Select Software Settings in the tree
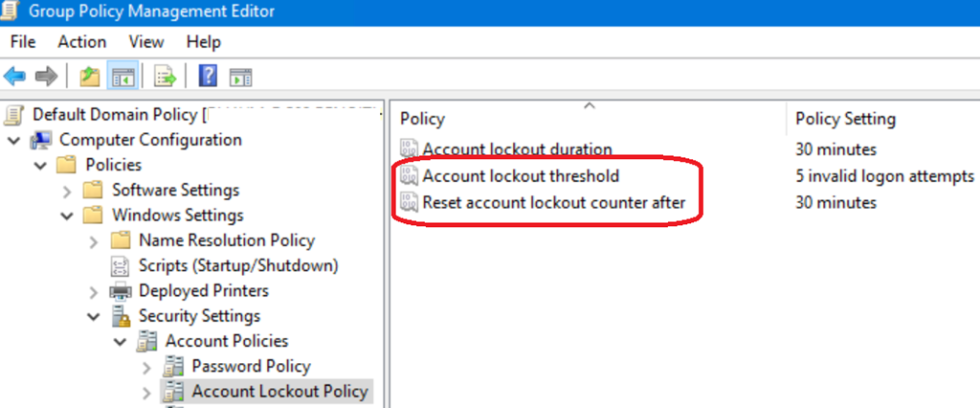This screenshot has height=408, width=980. click(175, 190)
